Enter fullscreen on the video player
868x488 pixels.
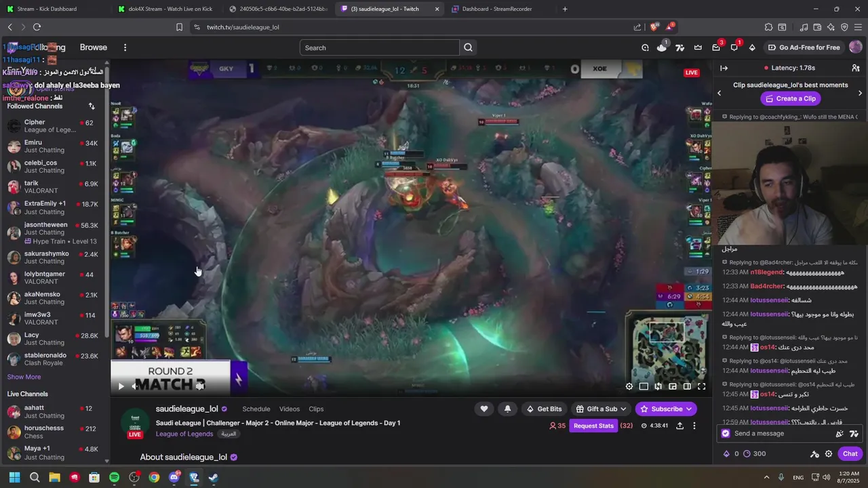coord(702,386)
